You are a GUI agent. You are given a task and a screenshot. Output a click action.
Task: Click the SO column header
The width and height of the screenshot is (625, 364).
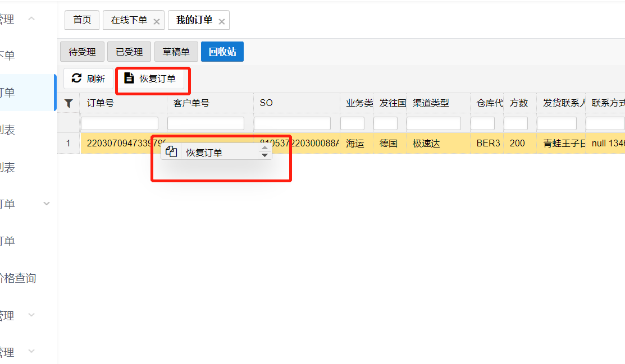296,103
